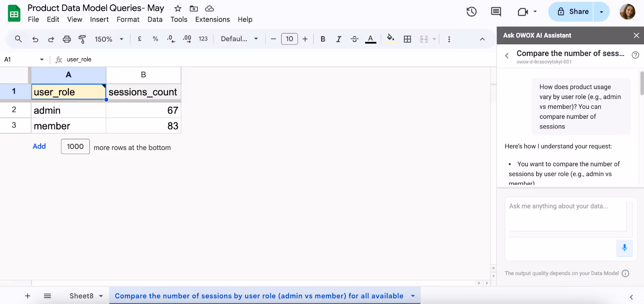
Task: Expand the merge cells options arrow
Action: (434, 39)
